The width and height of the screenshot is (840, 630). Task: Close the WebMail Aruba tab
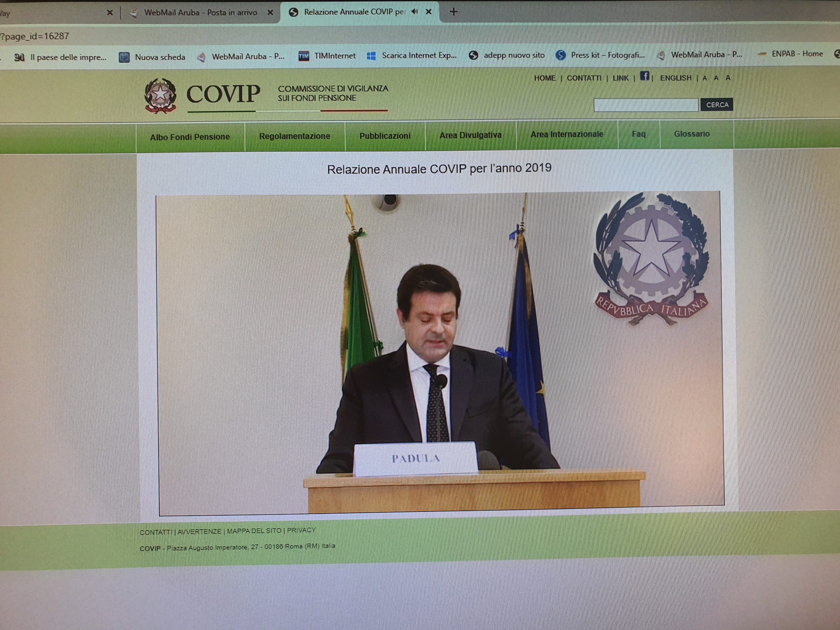[270, 12]
